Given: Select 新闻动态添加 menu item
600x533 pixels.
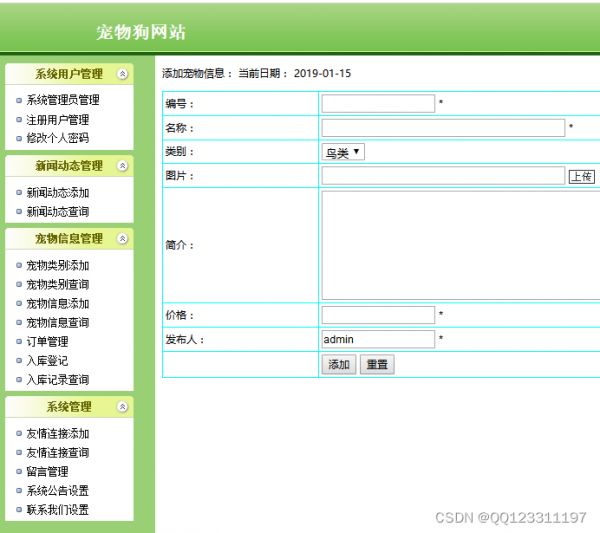Looking at the screenshot, I should tap(57, 193).
